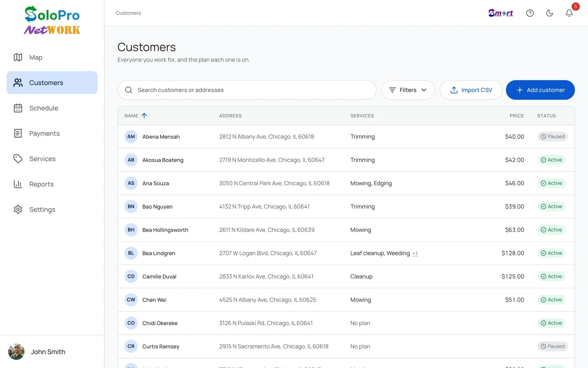The height and width of the screenshot is (368, 588).
Task: Expand the +1 services for Bea Lindgren
Action: click(x=415, y=253)
